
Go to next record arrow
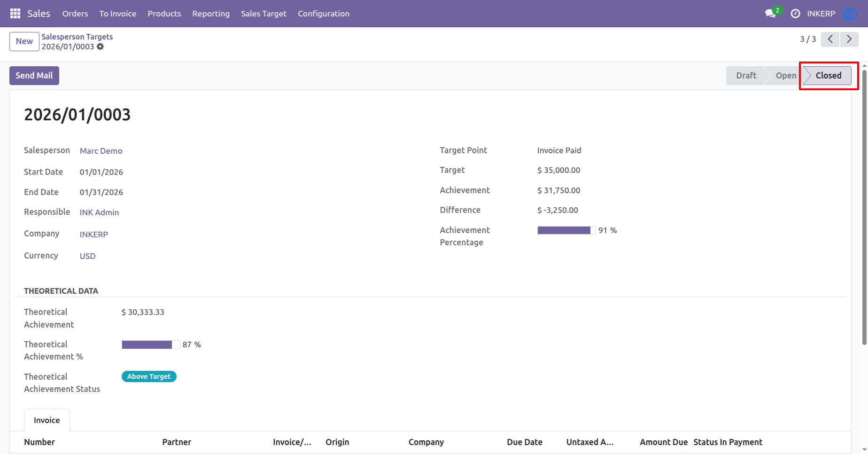coord(849,39)
